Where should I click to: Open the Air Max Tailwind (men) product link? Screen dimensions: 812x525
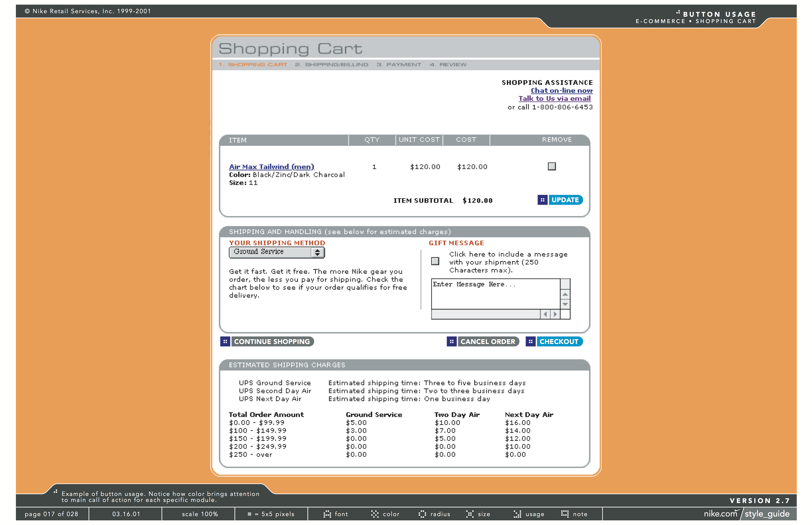pos(272,167)
